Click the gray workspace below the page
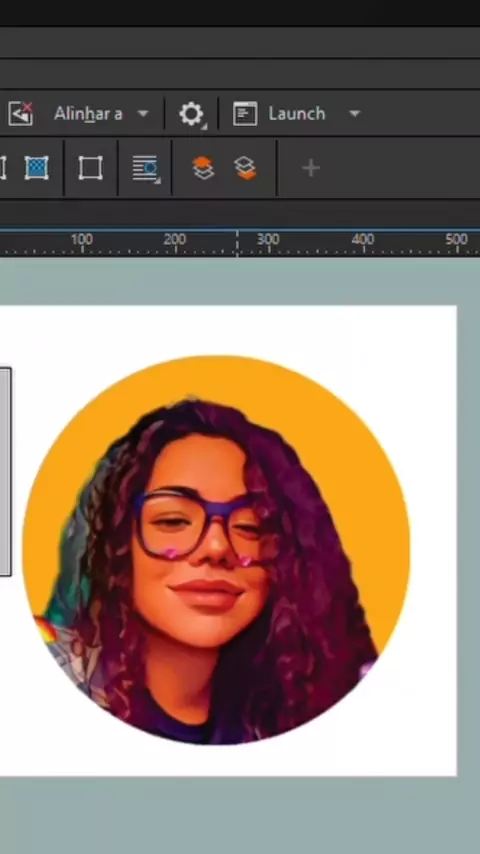This screenshot has height=854, width=480. coord(240,815)
